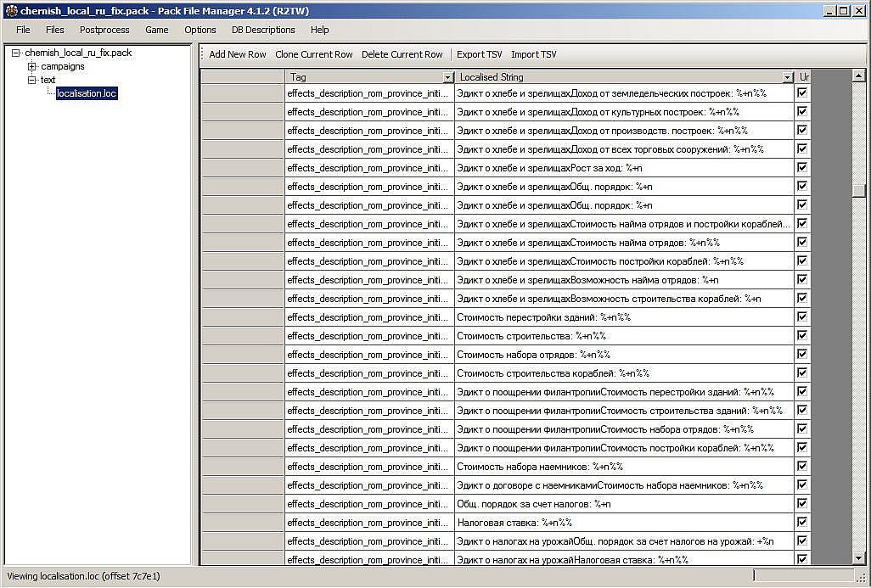Open the Tag column filter dropdown
Image resolution: width=871 pixels, height=588 pixels.
pos(447,77)
